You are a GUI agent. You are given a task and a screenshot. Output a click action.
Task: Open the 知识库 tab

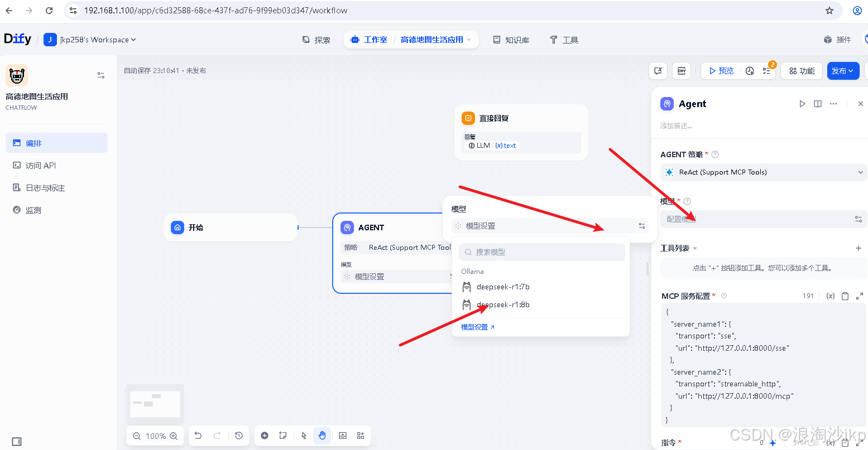511,40
